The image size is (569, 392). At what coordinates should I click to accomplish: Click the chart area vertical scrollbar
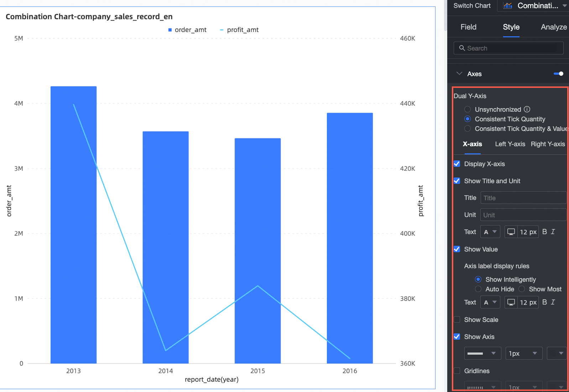pyautogui.click(x=445, y=15)
